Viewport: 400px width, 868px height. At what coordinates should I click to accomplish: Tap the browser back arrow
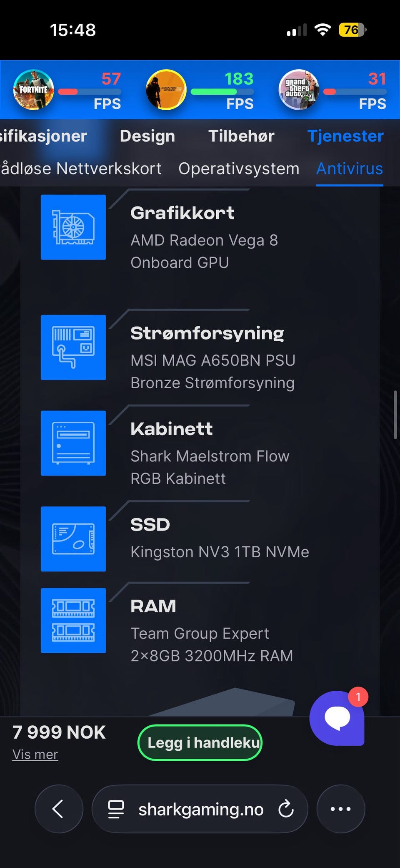point(59,809)
